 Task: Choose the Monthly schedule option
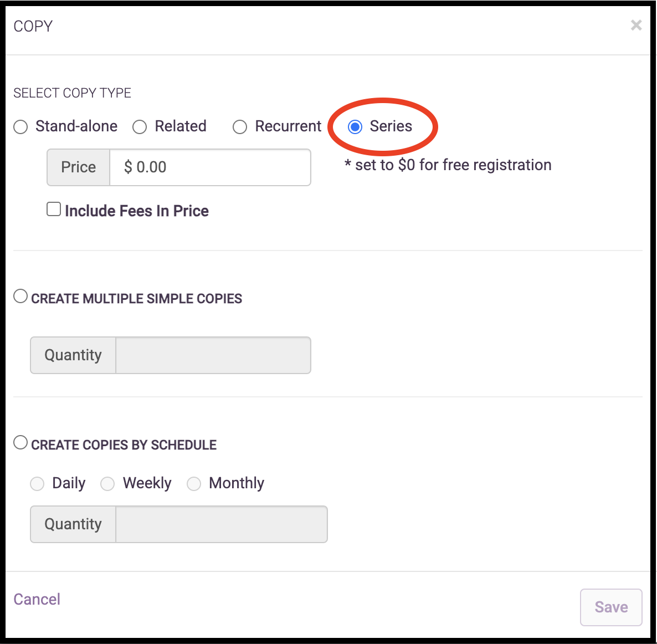[193, 483]
